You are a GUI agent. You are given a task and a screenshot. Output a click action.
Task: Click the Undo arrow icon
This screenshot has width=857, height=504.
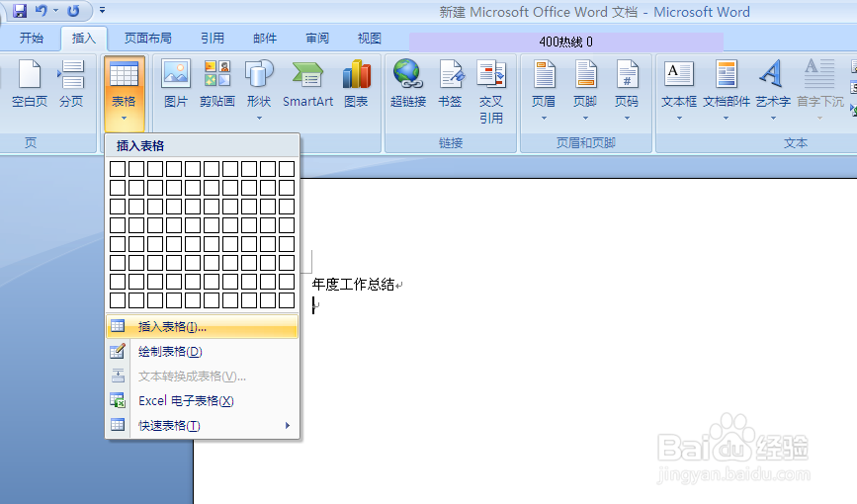[42, 11]
